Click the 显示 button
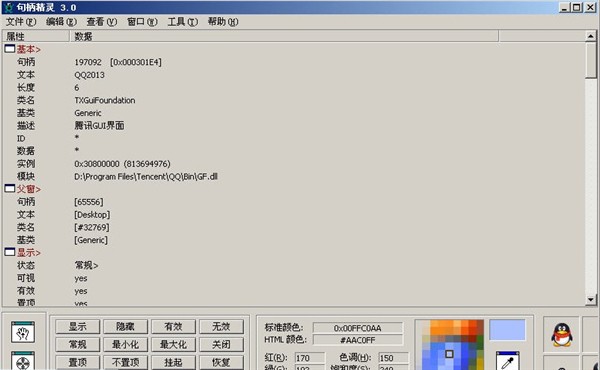 click(78, 327)
